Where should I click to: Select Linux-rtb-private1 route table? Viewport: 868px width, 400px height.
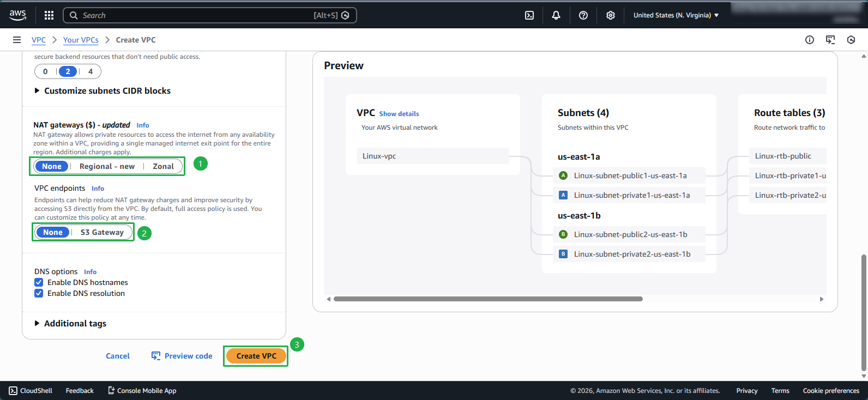[788, 175]
